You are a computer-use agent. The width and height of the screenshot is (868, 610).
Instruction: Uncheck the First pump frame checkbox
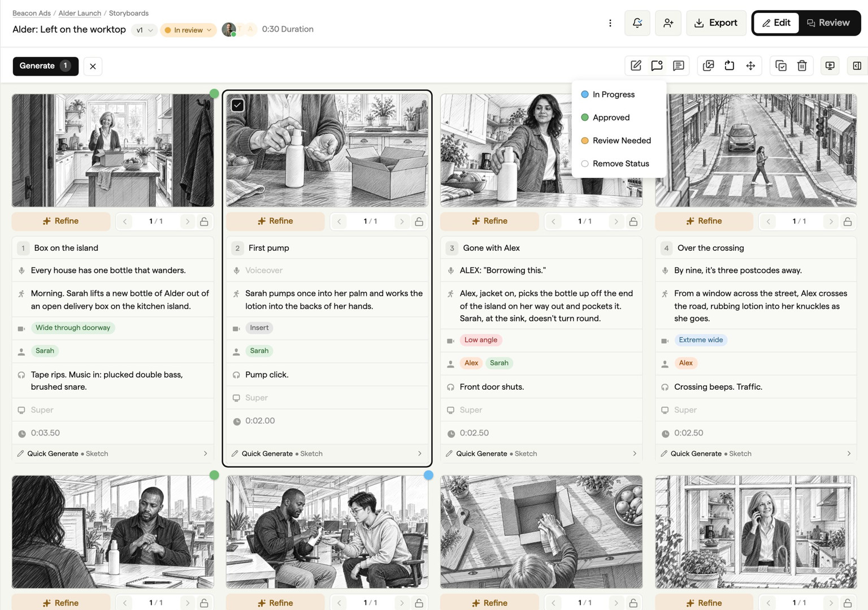pos(237,105)
